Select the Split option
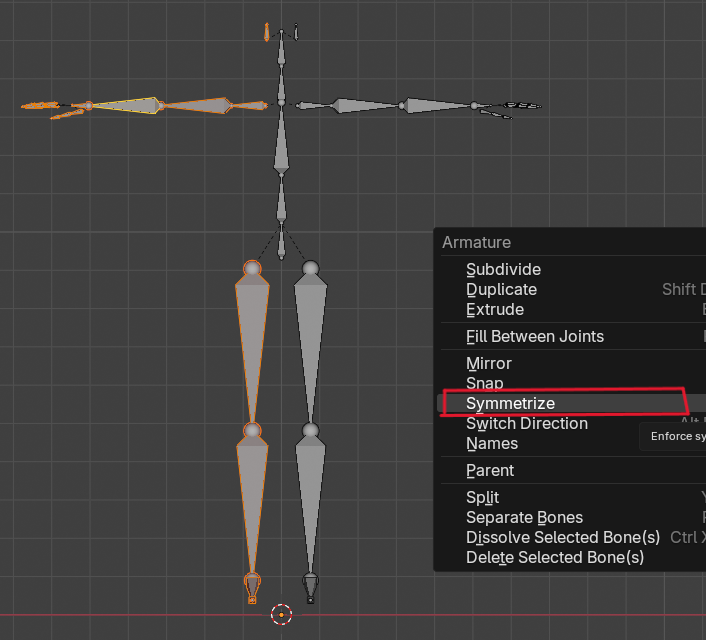This screenshot has width=706, height=640. [x=482, y=497]
